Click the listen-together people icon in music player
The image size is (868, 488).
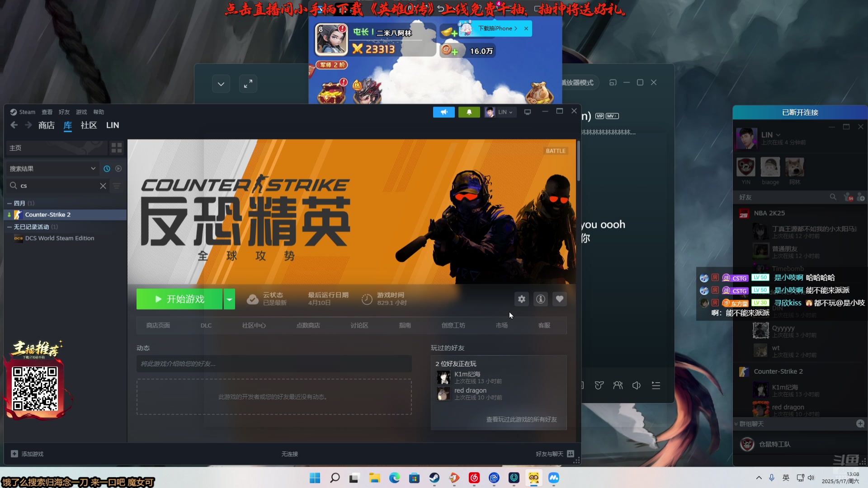tap(618, 385)
